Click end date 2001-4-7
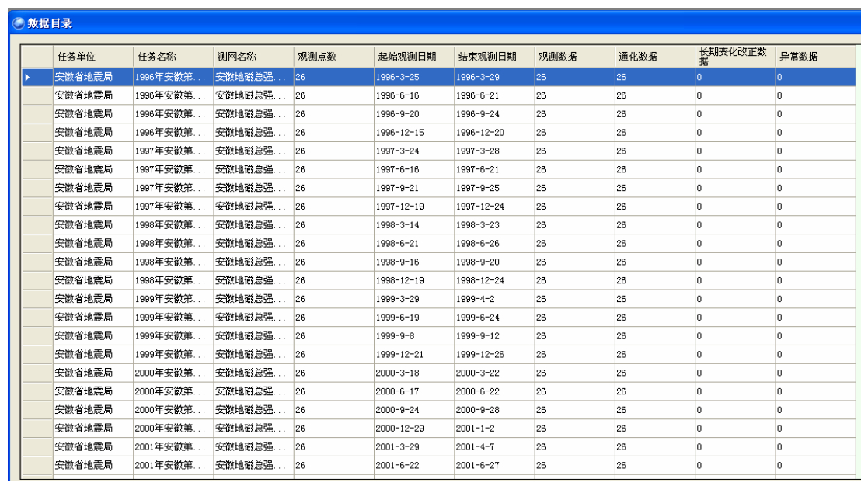This screenshot has height=486, width=868. click(x=494, y=447)
